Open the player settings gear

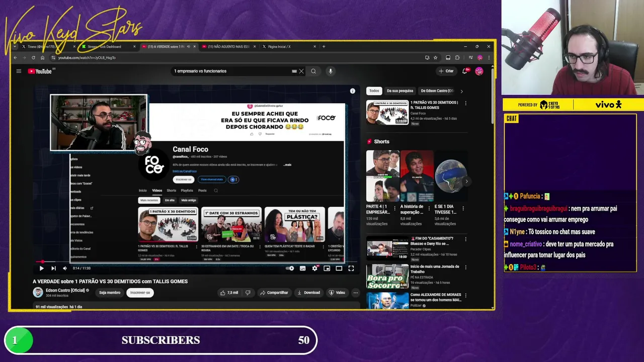314,268
